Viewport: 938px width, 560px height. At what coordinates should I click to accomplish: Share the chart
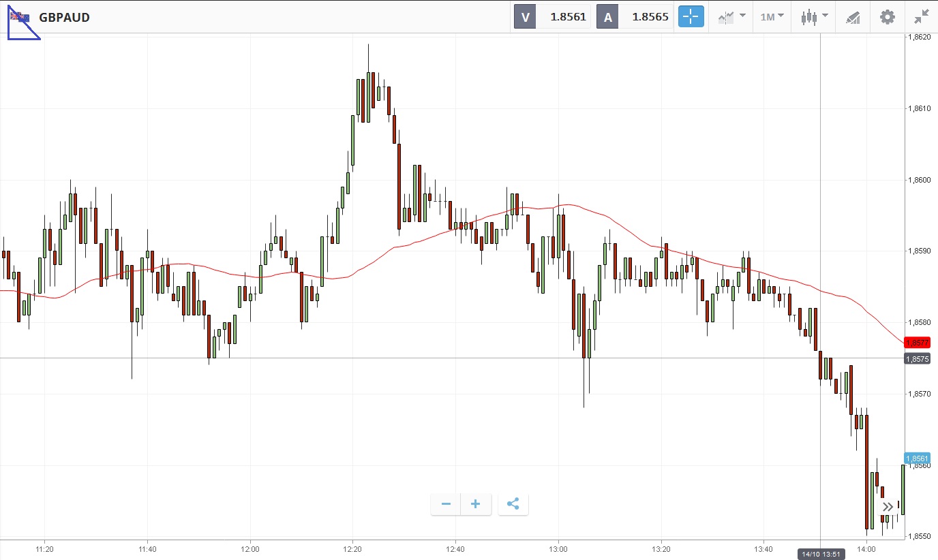tap(513, 504)
